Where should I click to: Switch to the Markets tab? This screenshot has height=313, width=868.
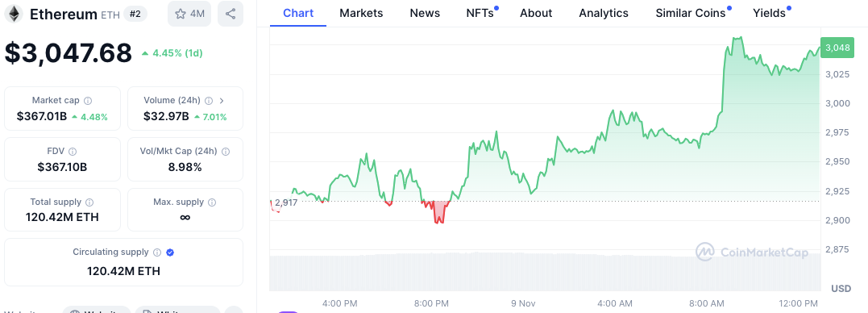(x=361, y=13)
